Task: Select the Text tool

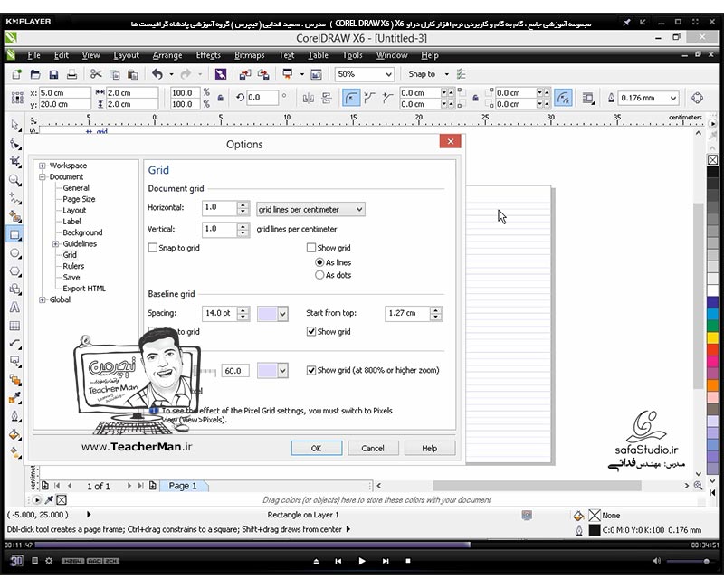Action: coord(15,308)
